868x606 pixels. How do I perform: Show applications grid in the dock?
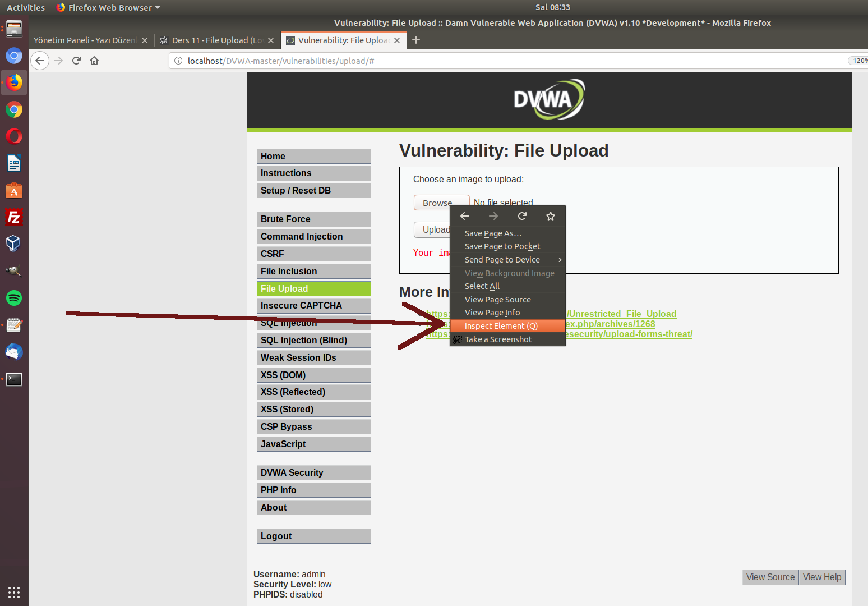click(x=14, y=592)
